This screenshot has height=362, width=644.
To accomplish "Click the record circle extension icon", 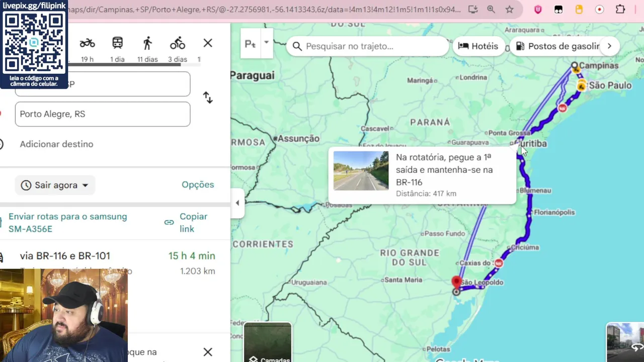I will pos(600,10).
